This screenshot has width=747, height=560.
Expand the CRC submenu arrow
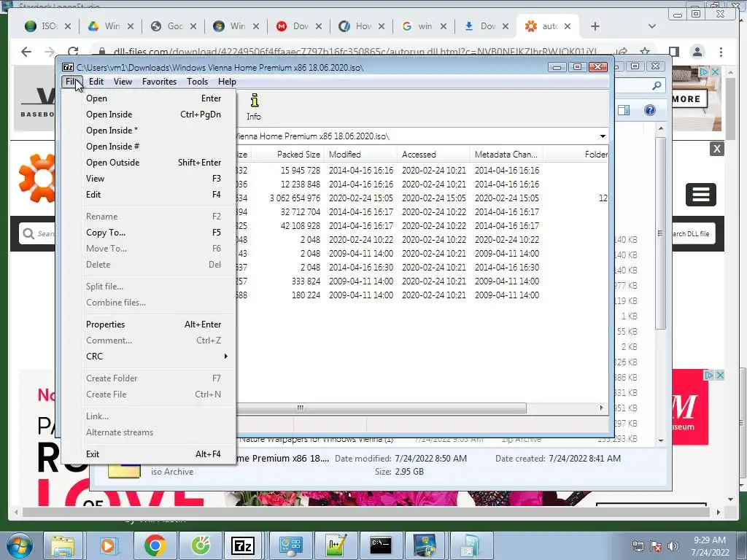coord(226,356)
